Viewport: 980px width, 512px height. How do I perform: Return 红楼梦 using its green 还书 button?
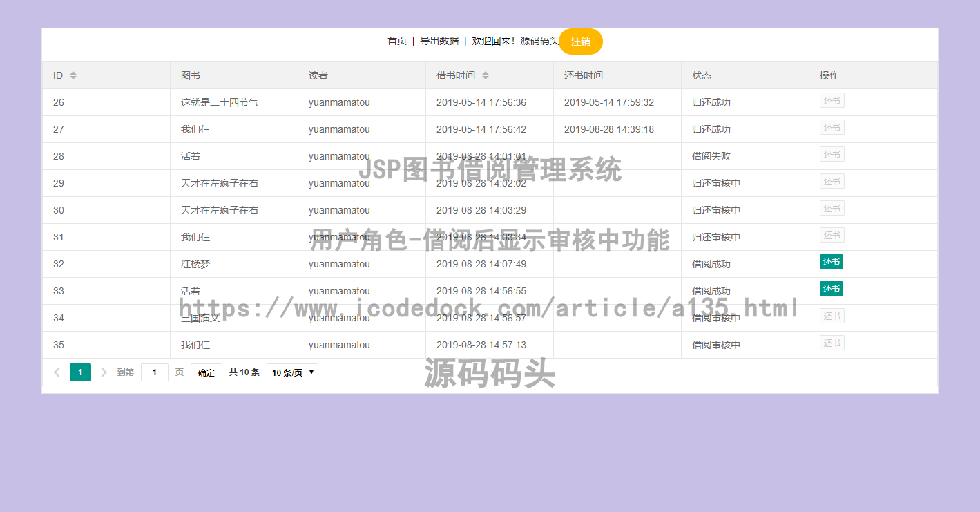point(831,262)
